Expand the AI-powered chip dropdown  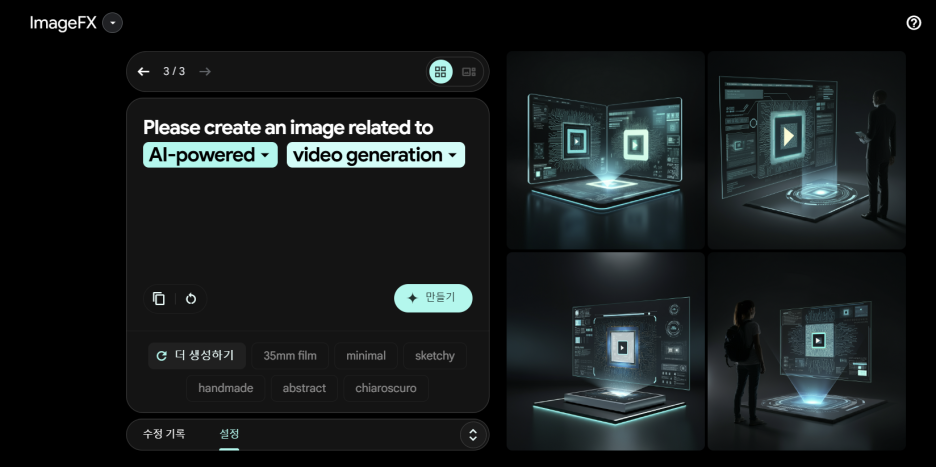point(265,155)
